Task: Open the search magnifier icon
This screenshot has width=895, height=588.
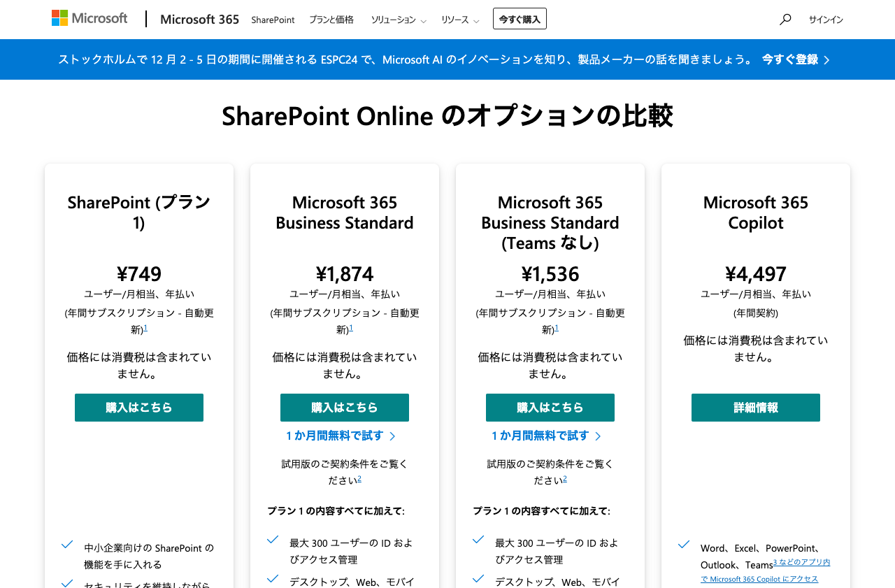Action: [x=785, y=20]
